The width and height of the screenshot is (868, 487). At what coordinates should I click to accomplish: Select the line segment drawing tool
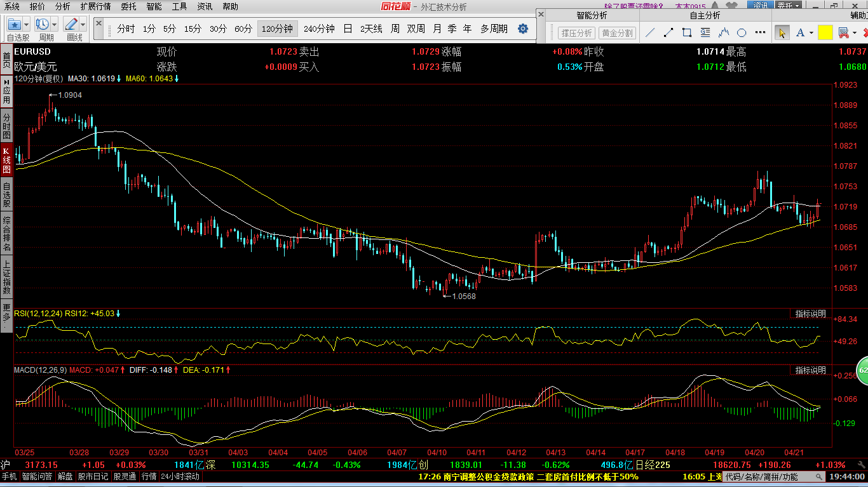[x=668, y=32]
